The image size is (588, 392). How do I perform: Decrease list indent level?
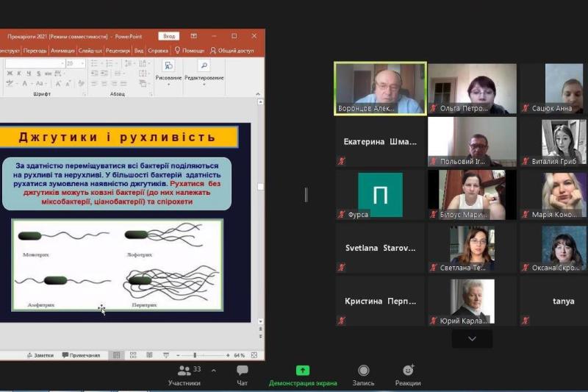coord(95,73)
